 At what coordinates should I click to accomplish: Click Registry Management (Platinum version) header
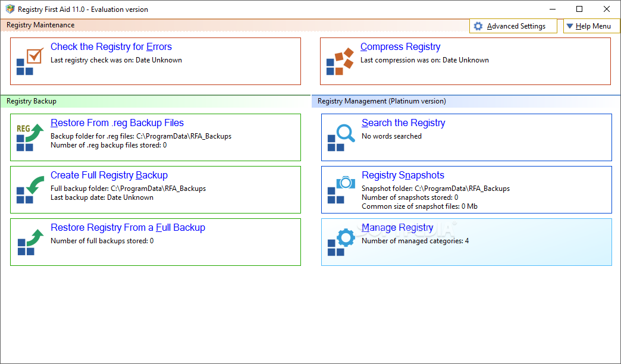click(381, 101)
